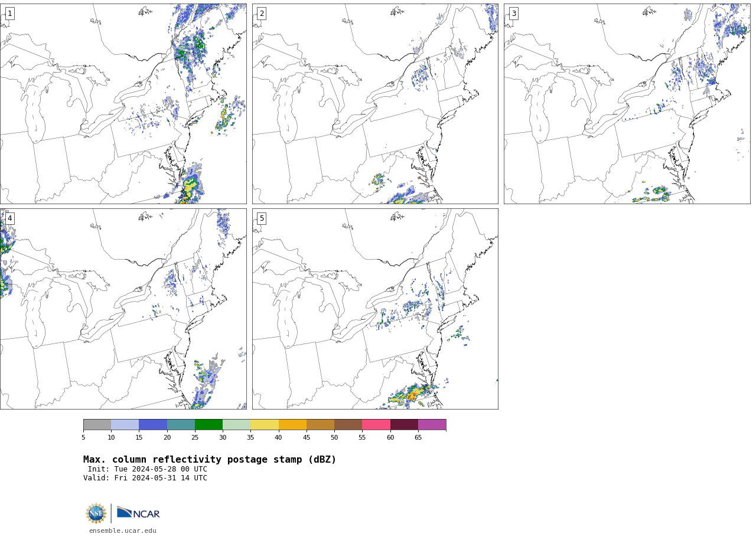Click the 'Init: Tue 2024-05-28 00 UTC' text

[x=148, y=469]
